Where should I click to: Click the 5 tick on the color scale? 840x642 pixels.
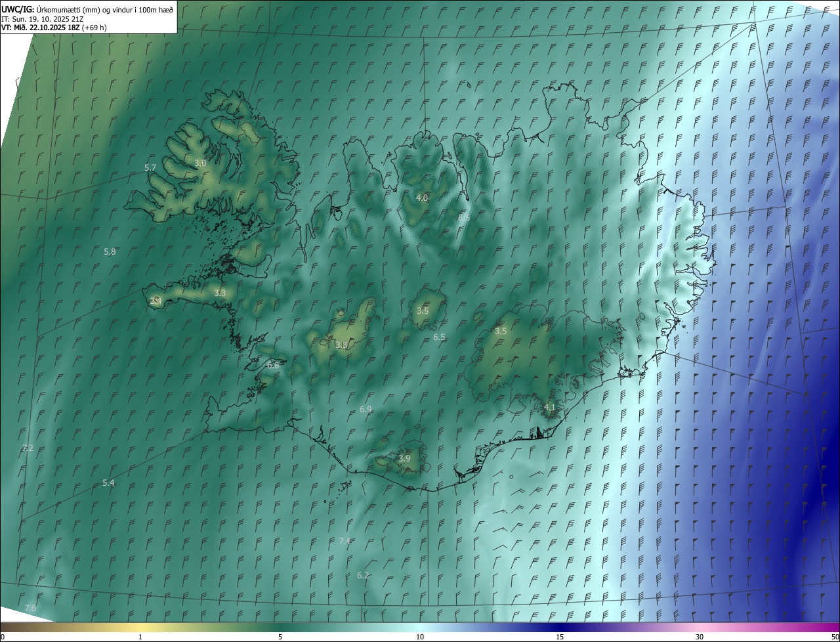click(x=280, y=637)
